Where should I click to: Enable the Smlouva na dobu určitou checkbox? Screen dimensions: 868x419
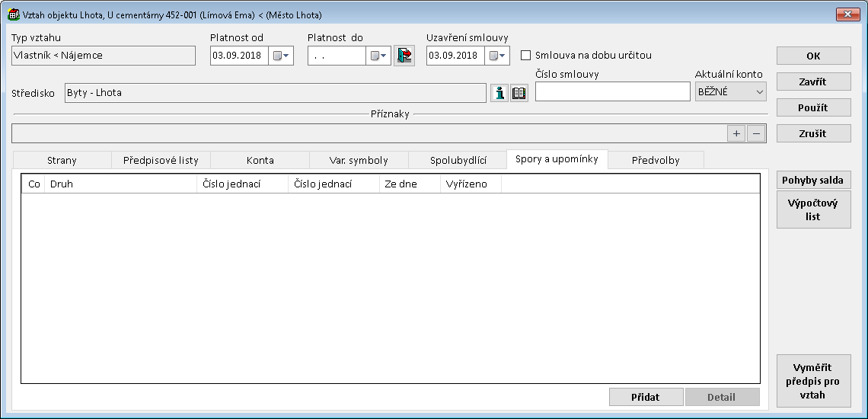[525, 56]
